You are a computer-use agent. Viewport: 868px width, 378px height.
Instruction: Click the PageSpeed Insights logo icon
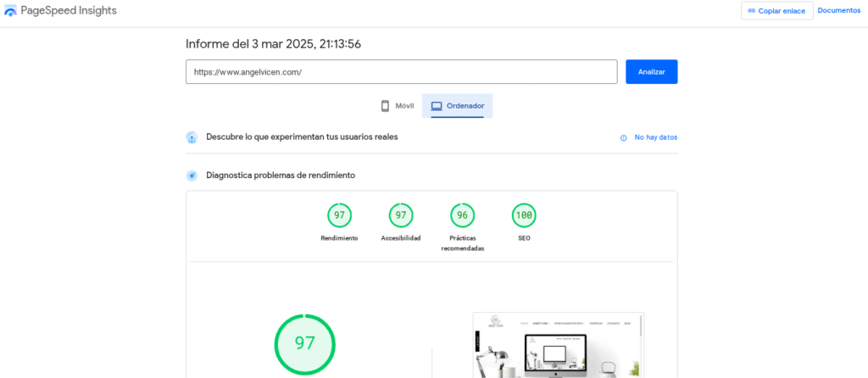pyautogui.click(x=10, y=10)
